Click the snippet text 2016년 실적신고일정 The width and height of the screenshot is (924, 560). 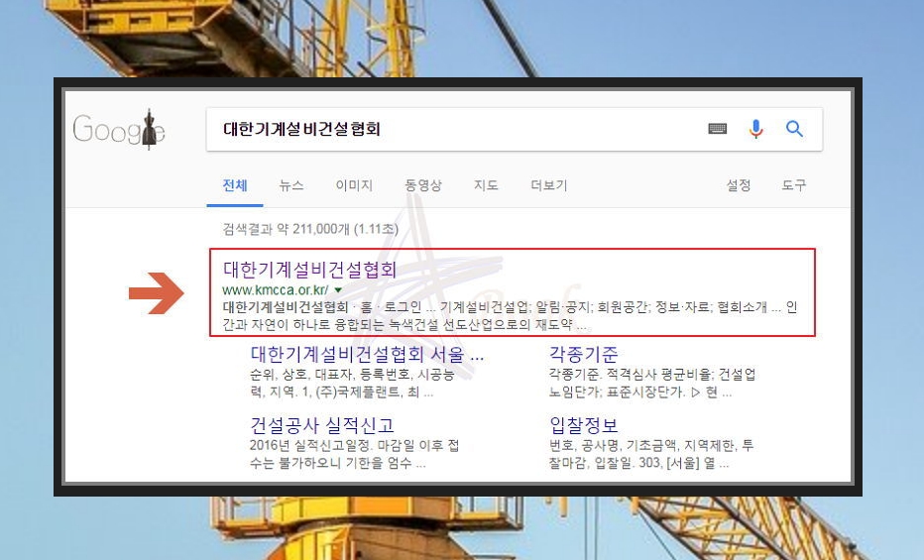click(354, 445)
